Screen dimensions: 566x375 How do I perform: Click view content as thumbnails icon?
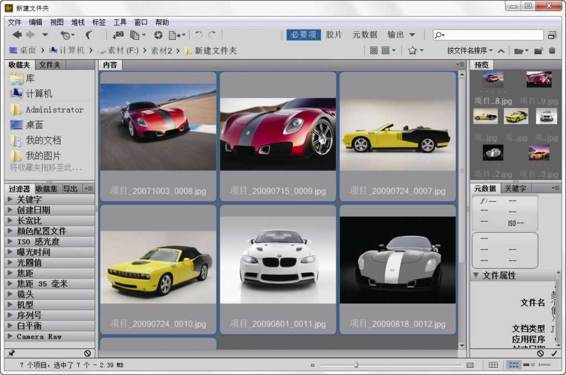(513, 365)
